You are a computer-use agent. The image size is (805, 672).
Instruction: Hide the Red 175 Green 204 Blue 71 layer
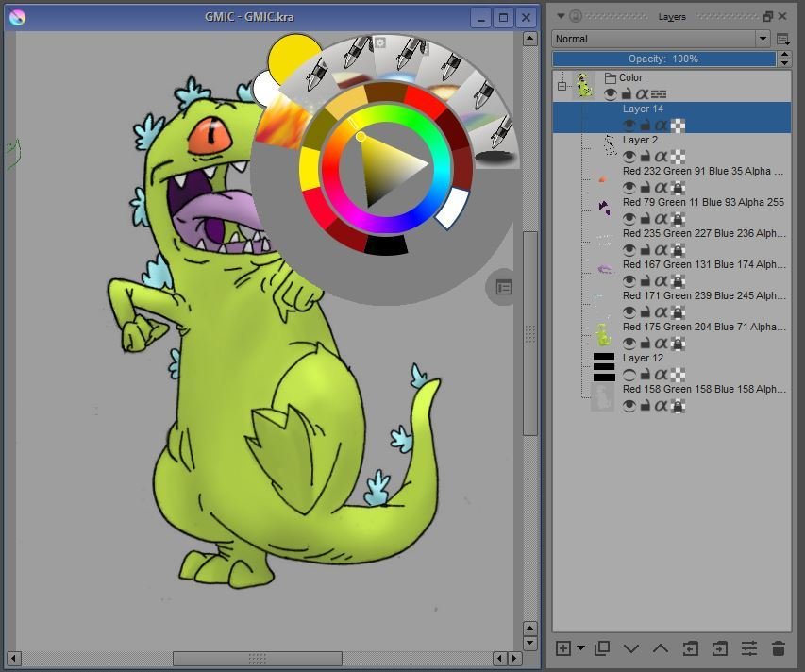point(629,344)
